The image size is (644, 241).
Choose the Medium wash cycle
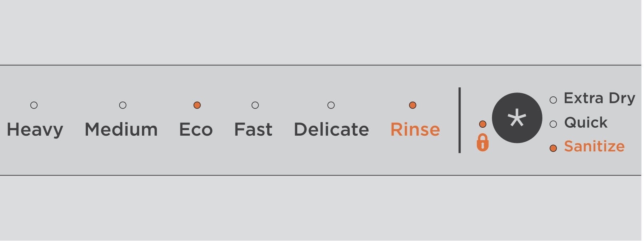(121, 130)
